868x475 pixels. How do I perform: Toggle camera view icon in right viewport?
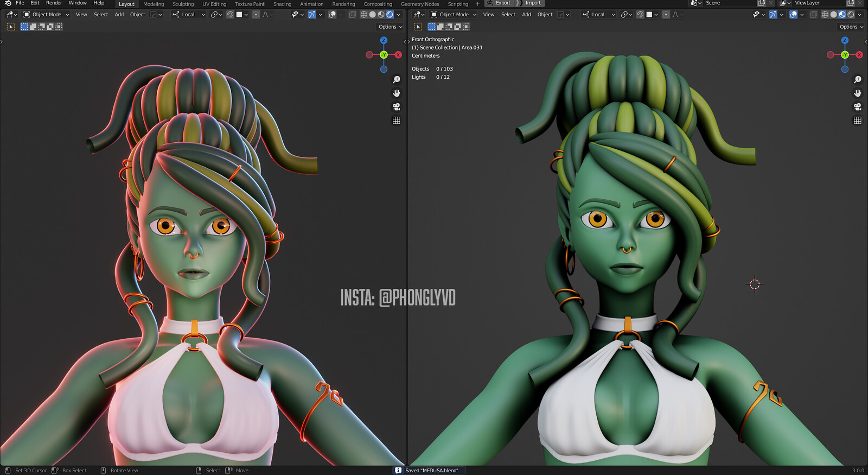click(858, 107)
